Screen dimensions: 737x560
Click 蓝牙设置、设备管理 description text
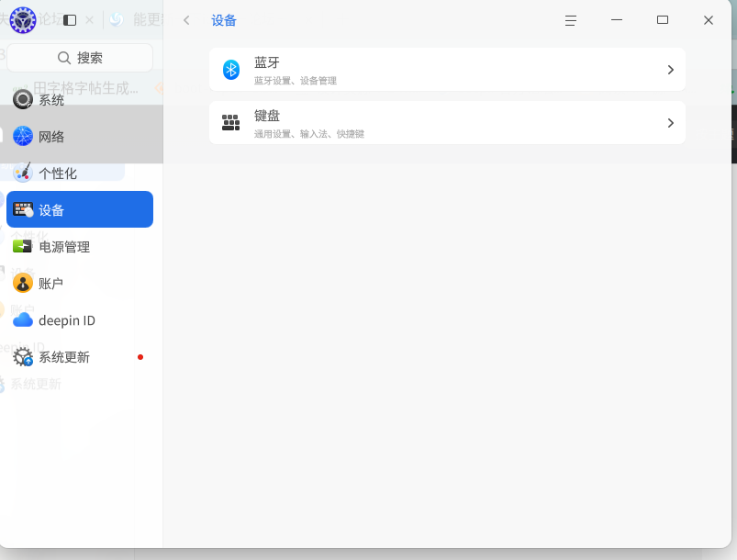[296, 81]
